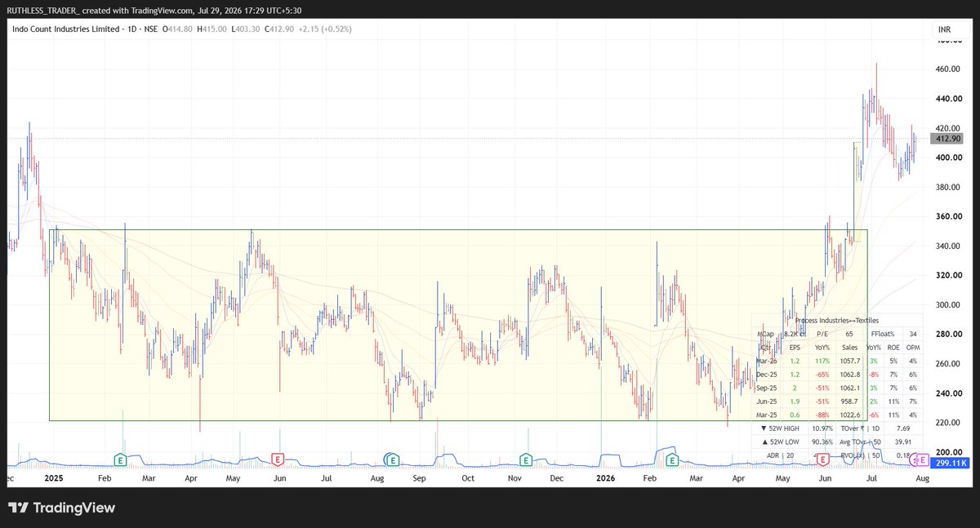
Task: Click the 10.97% value
Action: pyautogui.click(x=822, y=428)
